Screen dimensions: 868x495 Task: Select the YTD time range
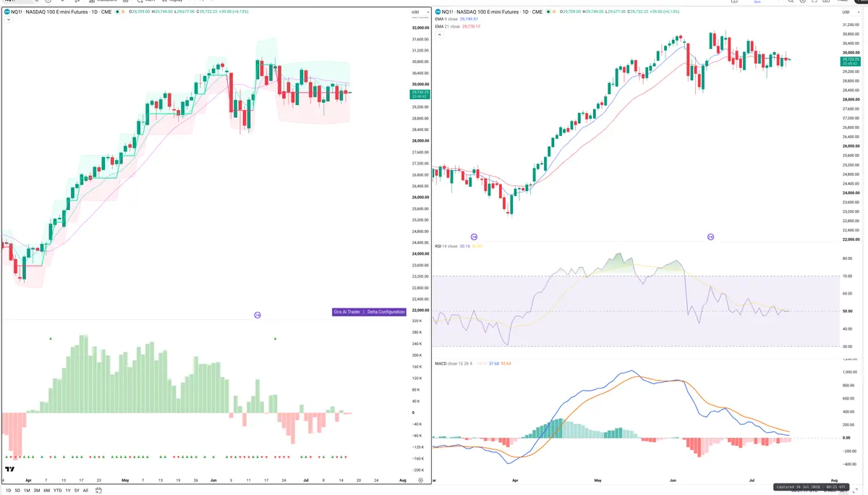pos(57,490)
